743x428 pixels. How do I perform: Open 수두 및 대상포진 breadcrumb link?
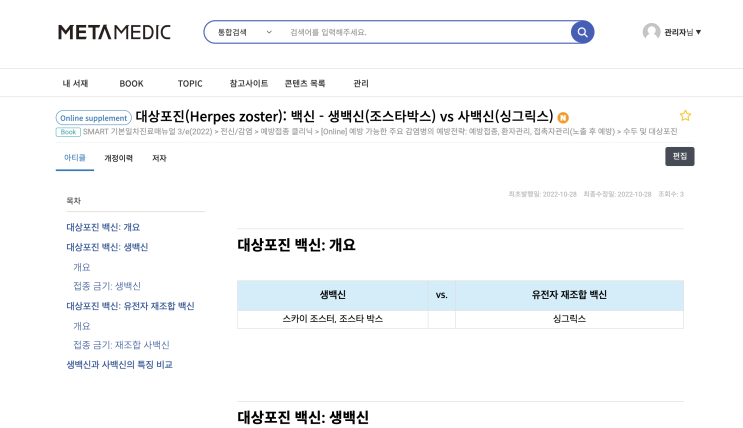pyautogui.click(x=650, y=131)
